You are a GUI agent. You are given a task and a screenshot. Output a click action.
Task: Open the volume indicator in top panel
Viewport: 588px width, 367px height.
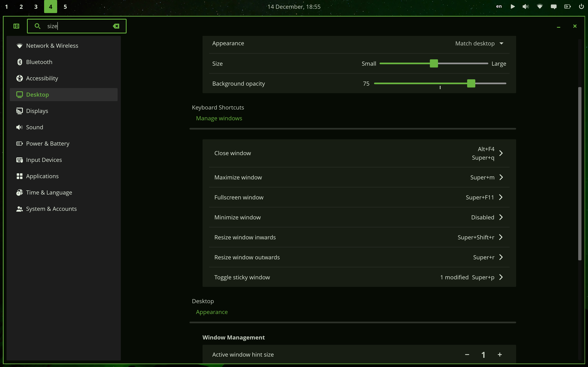coord(525,7)
